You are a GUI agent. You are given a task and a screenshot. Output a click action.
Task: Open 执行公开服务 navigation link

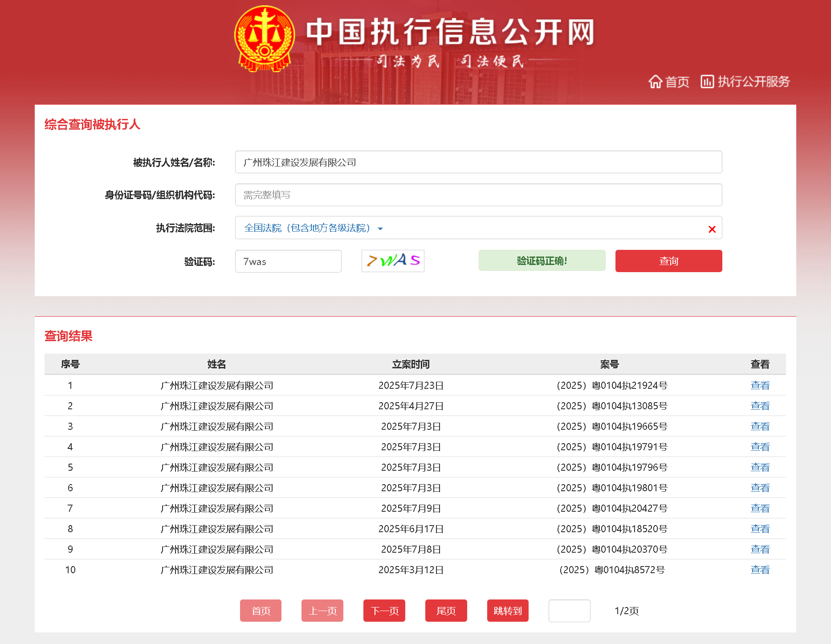pyautogui.click(x=754, y=82)
